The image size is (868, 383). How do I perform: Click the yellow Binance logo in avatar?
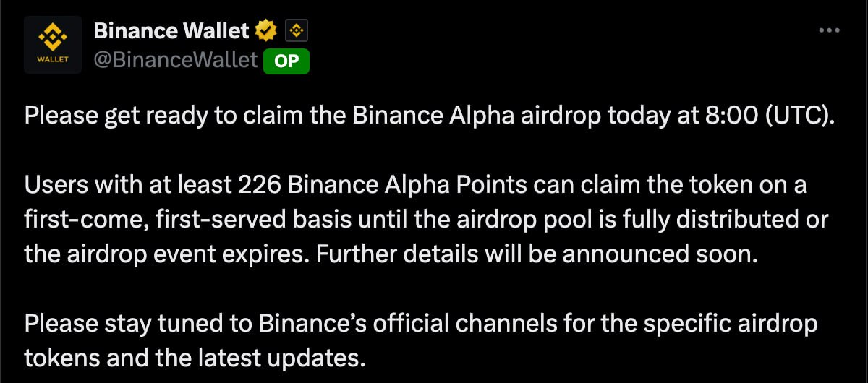click(x=53, y=36)
